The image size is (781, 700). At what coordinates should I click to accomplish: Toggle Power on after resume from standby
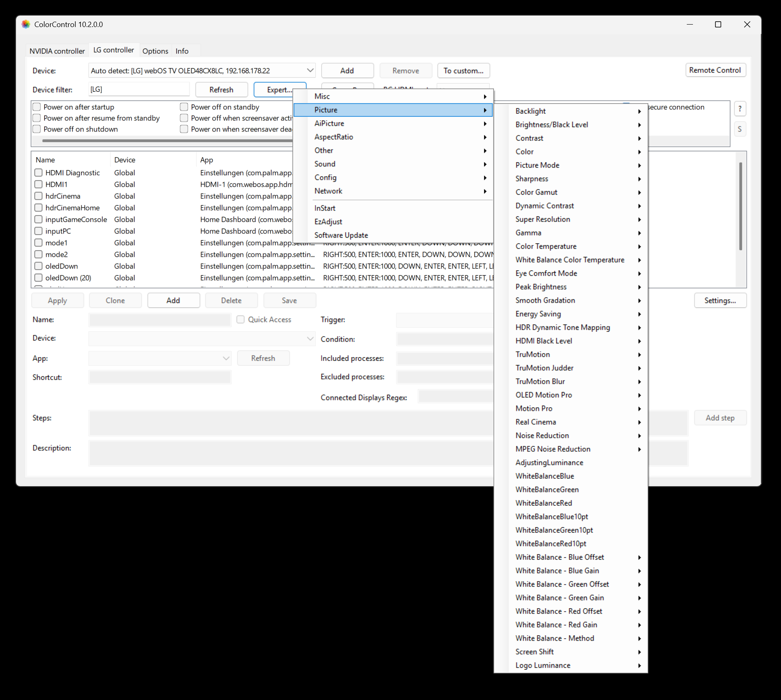(x=37, y=118)
